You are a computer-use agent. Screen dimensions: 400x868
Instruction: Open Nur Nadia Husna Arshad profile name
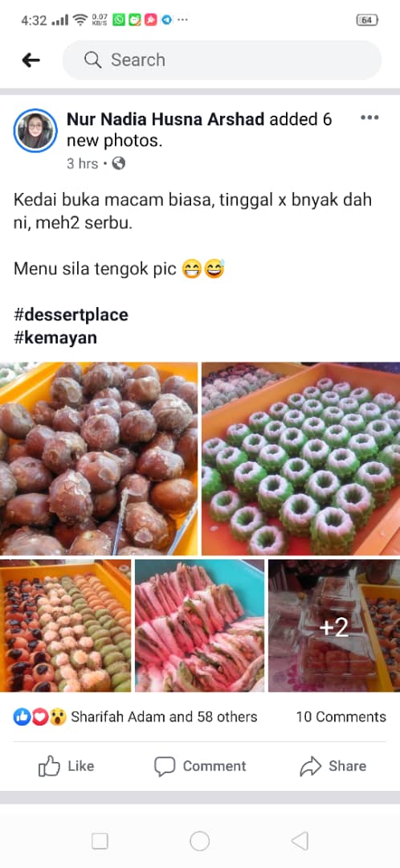[x=165, y=119]
